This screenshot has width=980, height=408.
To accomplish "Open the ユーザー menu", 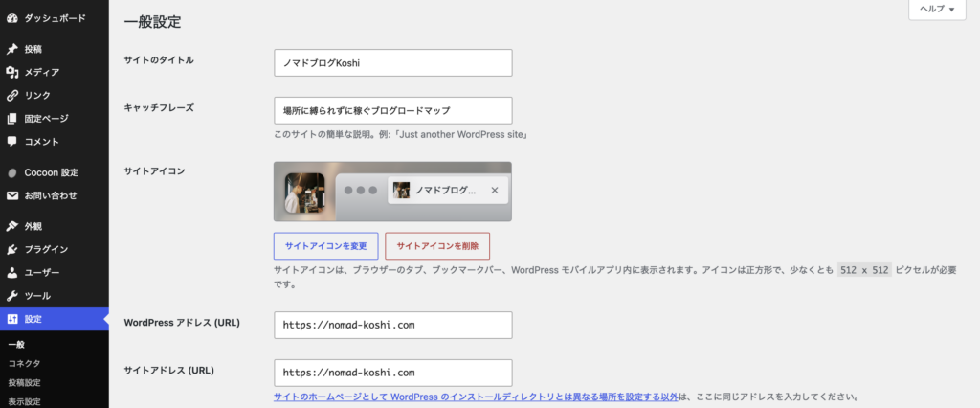I will pos(55,273).
